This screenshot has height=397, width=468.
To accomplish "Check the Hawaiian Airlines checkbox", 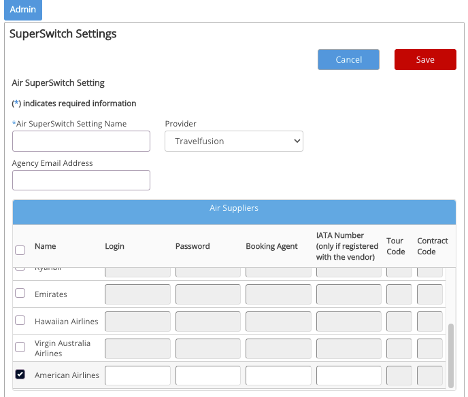I will [x=20, y=320].
